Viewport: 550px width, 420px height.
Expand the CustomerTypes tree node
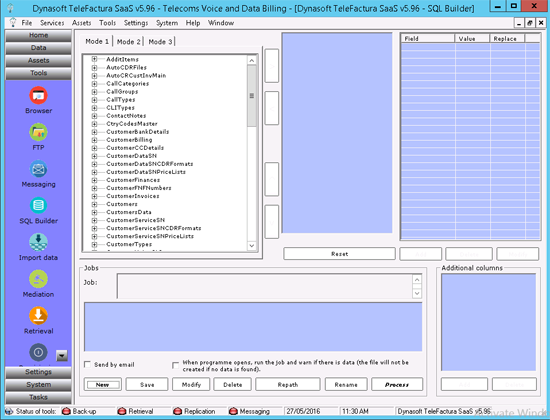point(94,244)
